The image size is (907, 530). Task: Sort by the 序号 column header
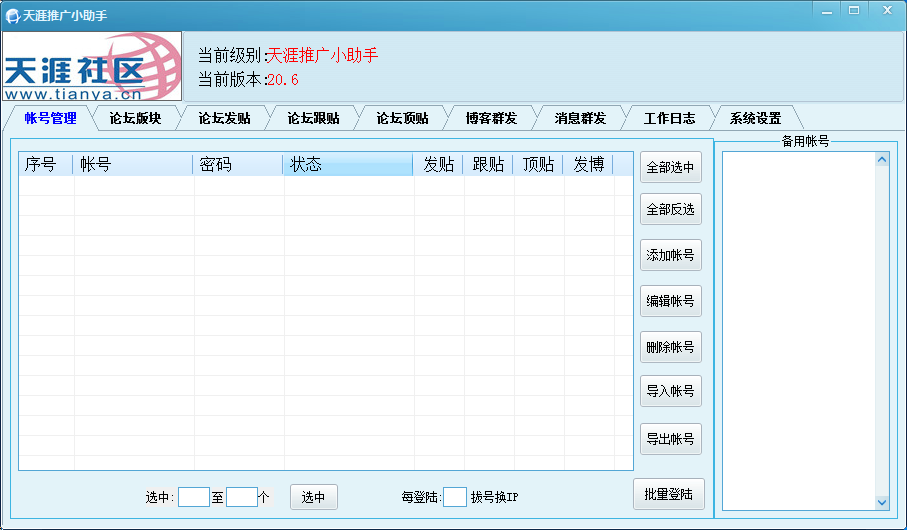[x=45, y=164]
